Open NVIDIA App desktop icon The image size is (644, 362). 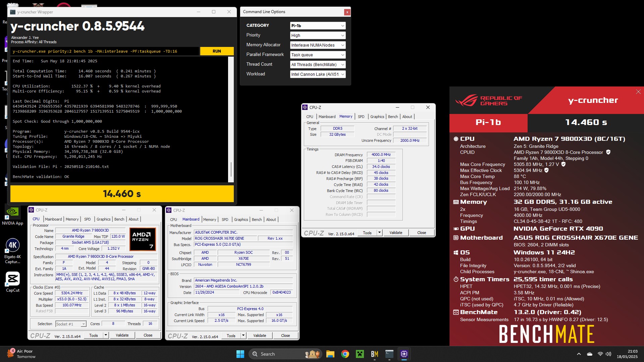[12, 216]
